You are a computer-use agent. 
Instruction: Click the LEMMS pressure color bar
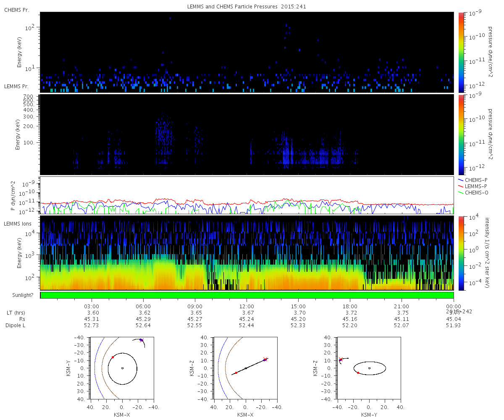click(x=461, y=134)
